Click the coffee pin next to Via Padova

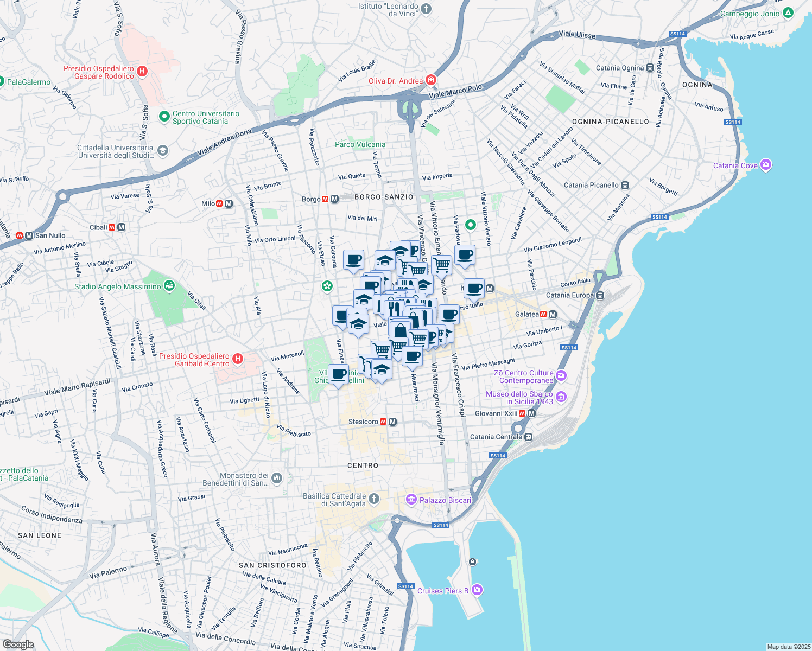(465, 256)
